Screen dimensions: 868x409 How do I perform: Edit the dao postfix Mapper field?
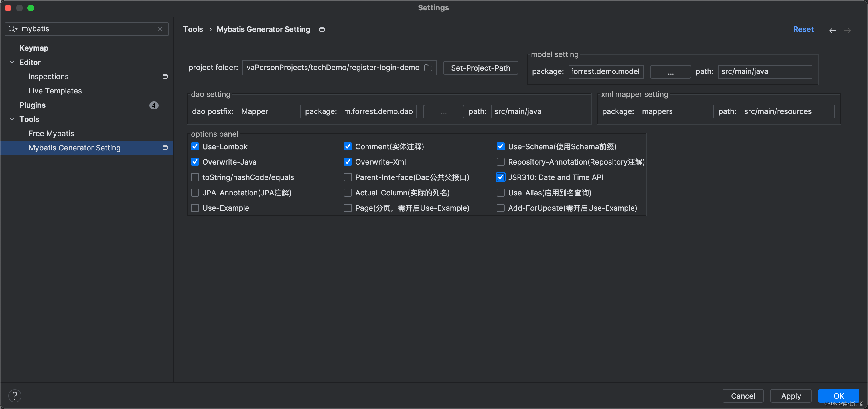point(269,111)
